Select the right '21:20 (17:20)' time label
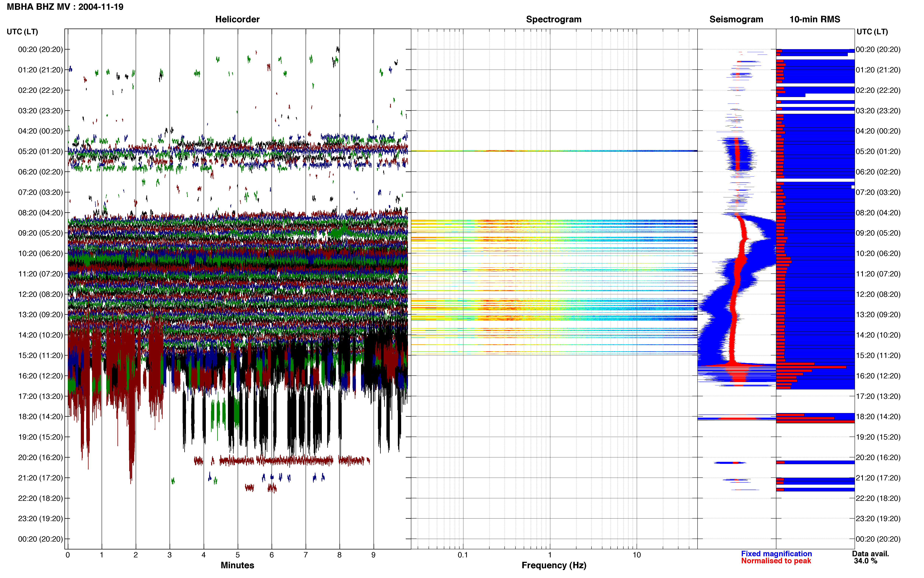The image size is (924, 578). 878,478
